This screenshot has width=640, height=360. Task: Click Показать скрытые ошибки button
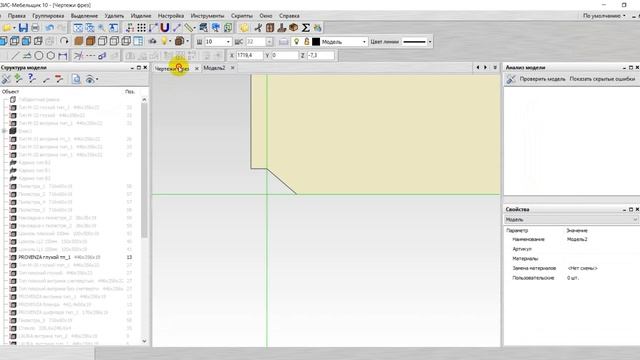(602, 79)
